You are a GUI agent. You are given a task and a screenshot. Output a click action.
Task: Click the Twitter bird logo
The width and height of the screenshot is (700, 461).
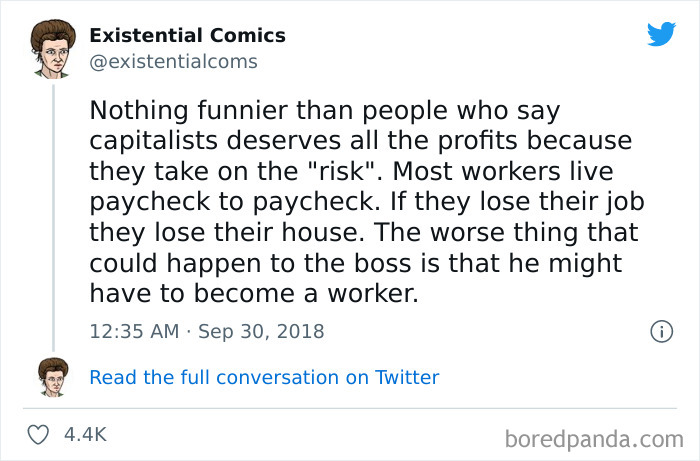coord(661,35)
